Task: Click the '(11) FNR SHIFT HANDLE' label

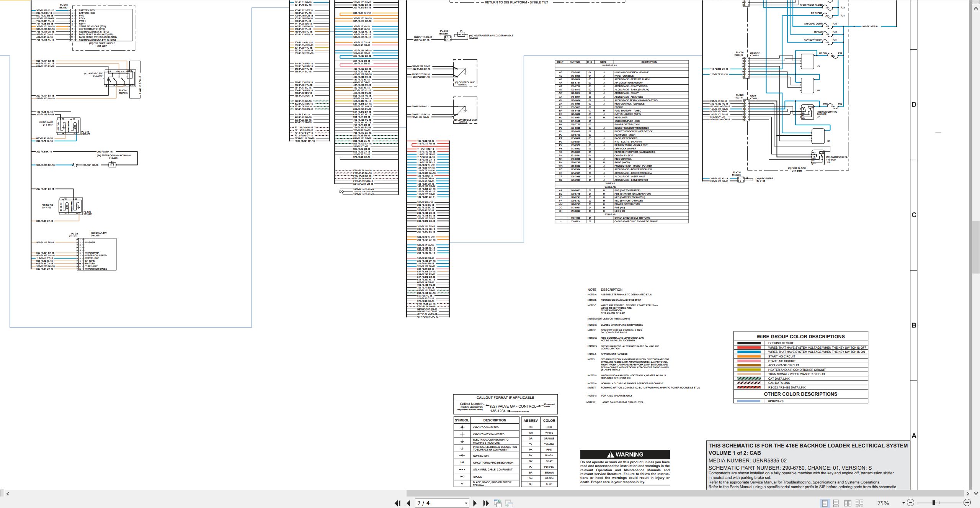Action: tap(102, 43)
